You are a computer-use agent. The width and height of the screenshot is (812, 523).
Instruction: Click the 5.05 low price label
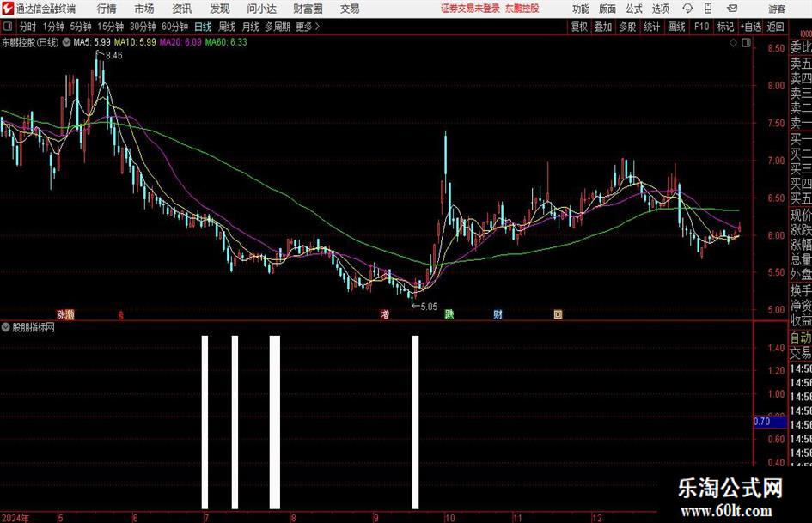429,307
